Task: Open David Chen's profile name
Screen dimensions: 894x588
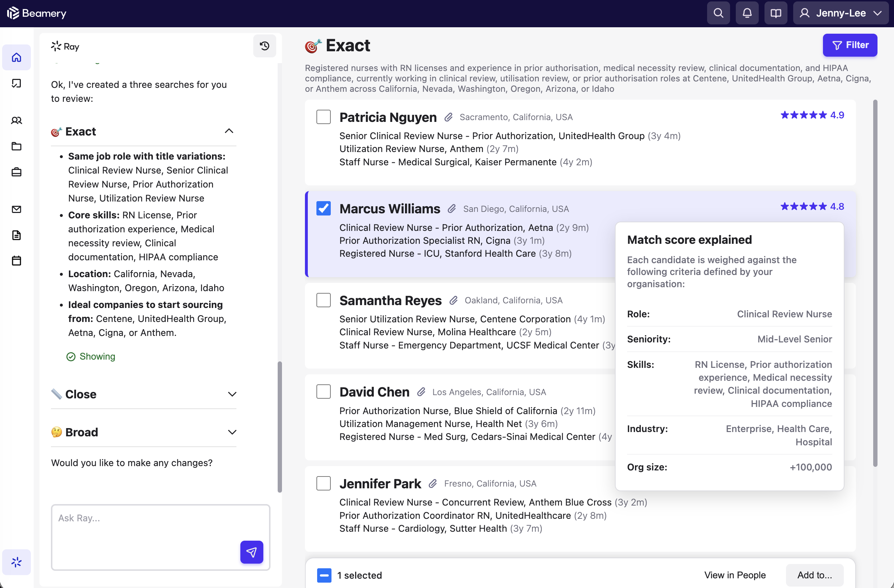Action: (375, 392)
